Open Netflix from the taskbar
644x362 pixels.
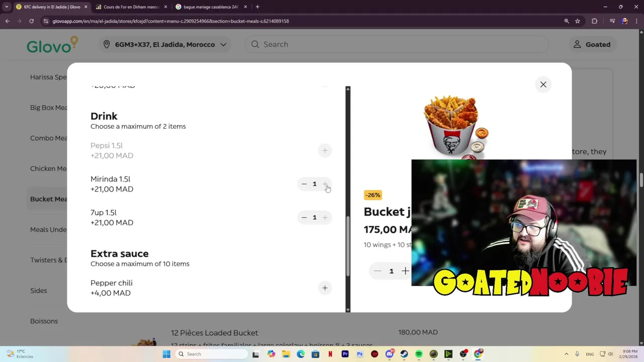tap(330, 354)
